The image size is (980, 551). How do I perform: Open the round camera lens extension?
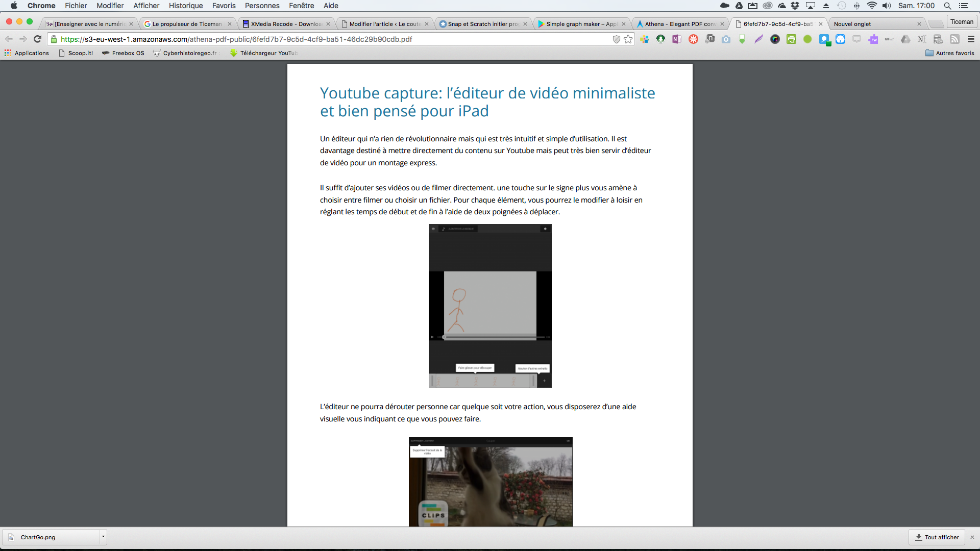[775, 39]
